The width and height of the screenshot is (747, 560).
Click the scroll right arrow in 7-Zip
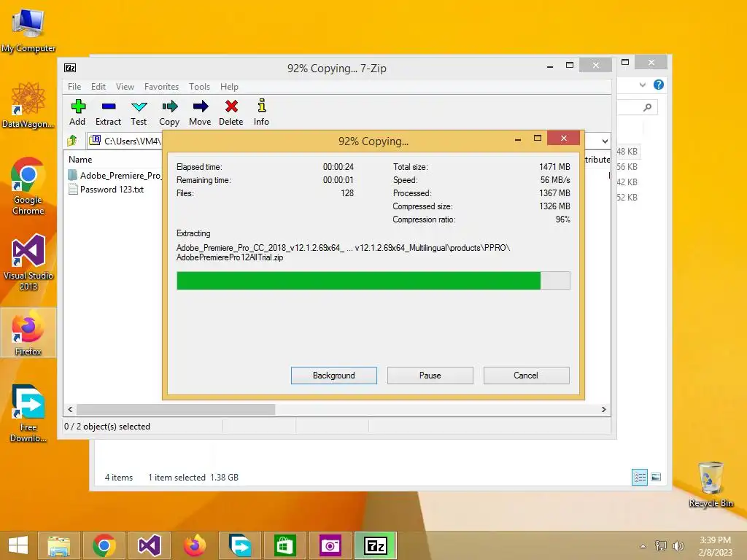coord(603,410)
